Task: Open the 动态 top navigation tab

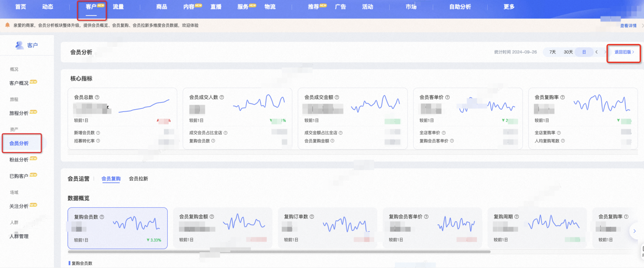Action: pyautogui.click(x=48, y=7)
